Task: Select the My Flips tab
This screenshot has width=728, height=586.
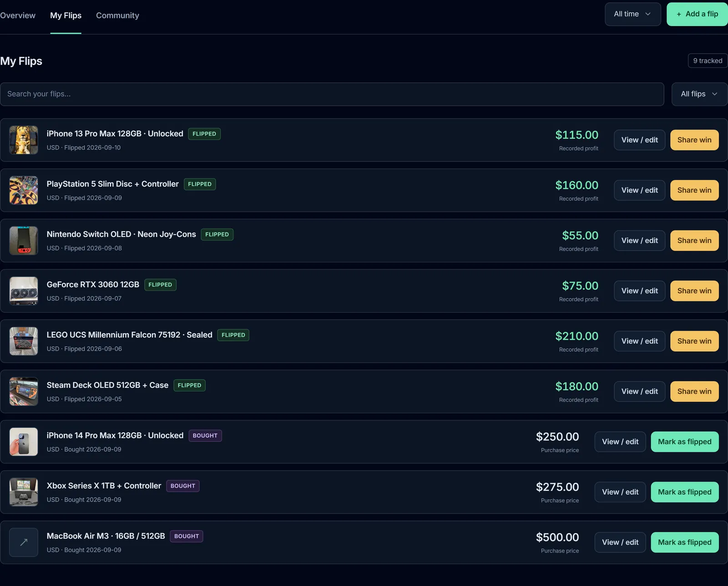Action: (x=66, y=15)
